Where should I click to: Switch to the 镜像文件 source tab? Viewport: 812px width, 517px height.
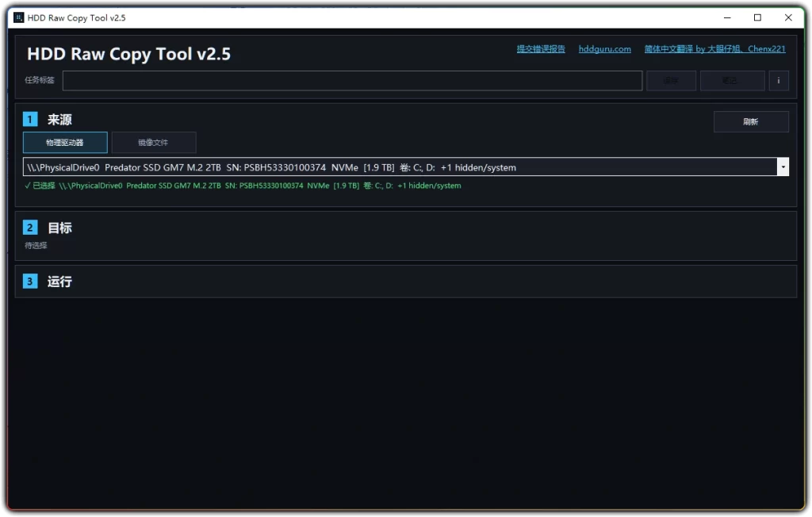[x=153, y=143]
